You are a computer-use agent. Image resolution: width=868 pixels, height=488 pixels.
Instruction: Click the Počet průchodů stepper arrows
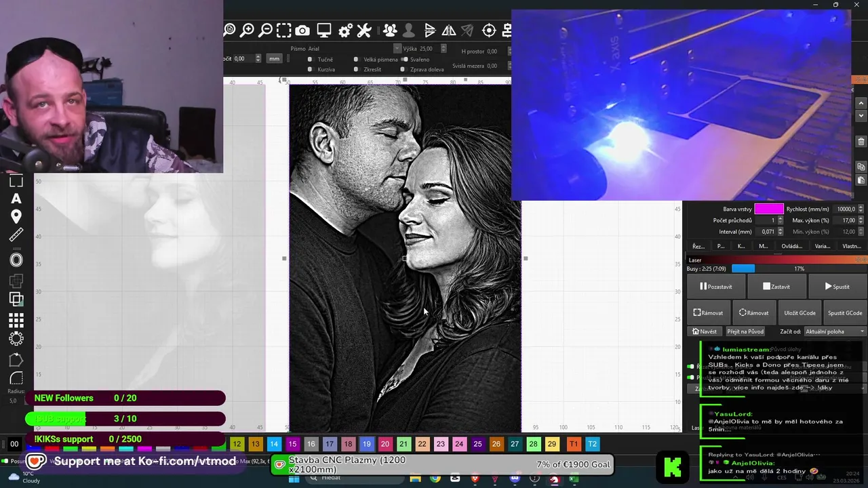[x=780, y=220]
